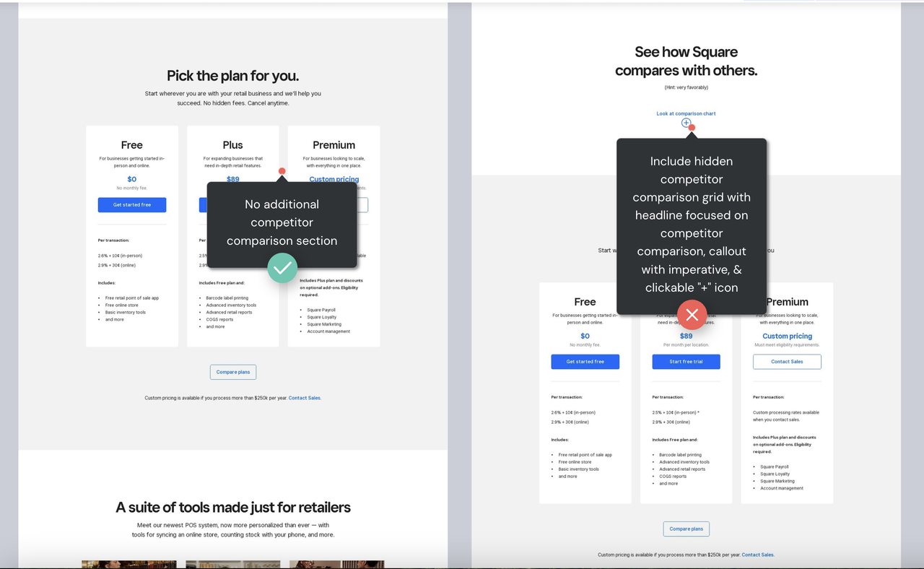
Task: Click 'Get started free' in left page
Action: [132, 205]
